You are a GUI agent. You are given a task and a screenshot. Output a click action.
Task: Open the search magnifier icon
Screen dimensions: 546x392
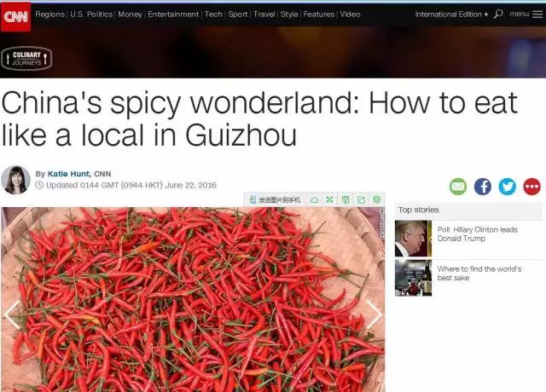(x=498, y=14)
